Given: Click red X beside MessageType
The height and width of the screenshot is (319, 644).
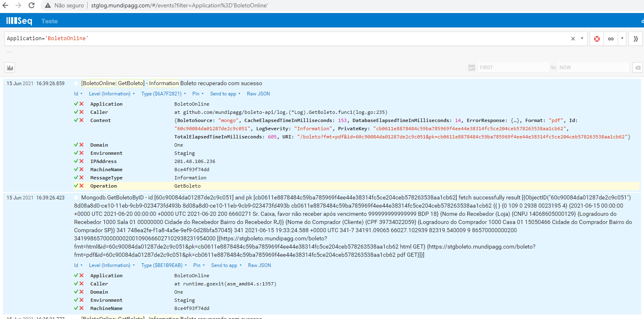Looking at the screenshot, I should tap(81, 177).
